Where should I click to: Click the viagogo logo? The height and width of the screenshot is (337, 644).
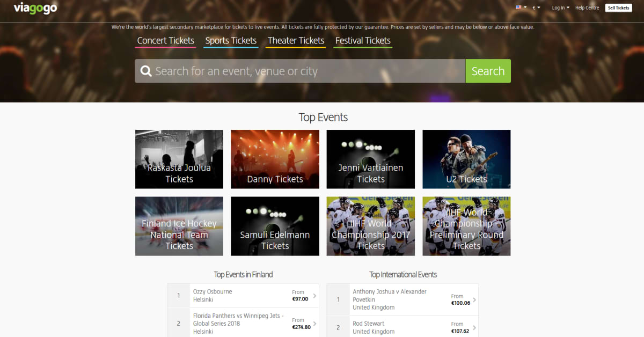pyautogui.click(x=35, y=8)
